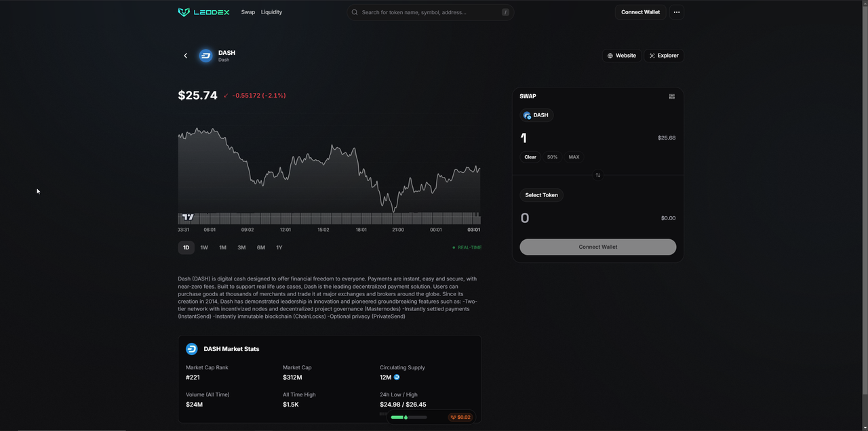This screenshot has height=431, width=868.
Task: Click the REAL-TIME indicator
Action: (467, 247)
